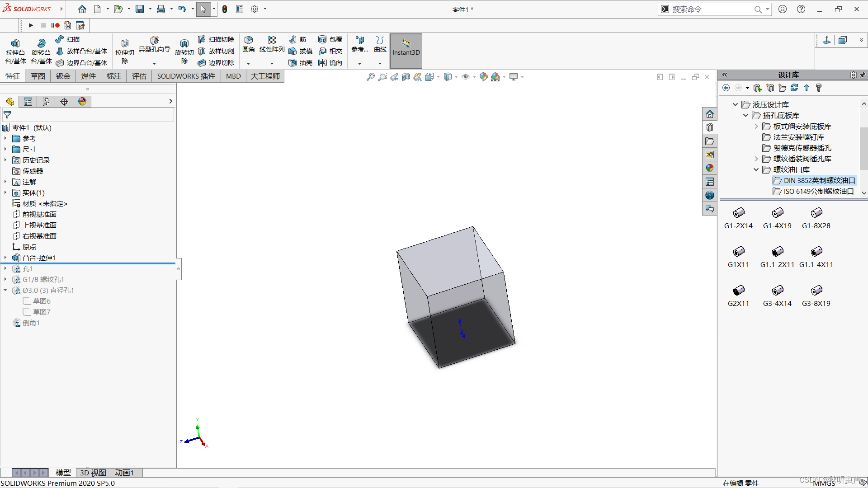
Task: Open the Curves (曲线) tool
Action: click(x=380, y=44)
